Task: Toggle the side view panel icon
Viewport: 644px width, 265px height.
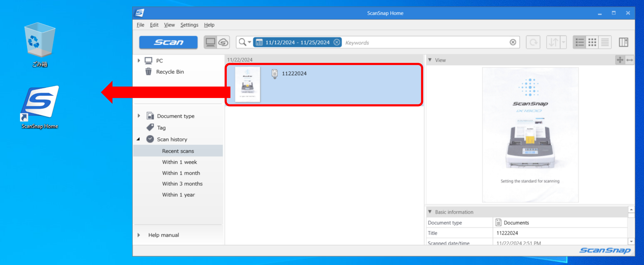Action: click(623, 42)
